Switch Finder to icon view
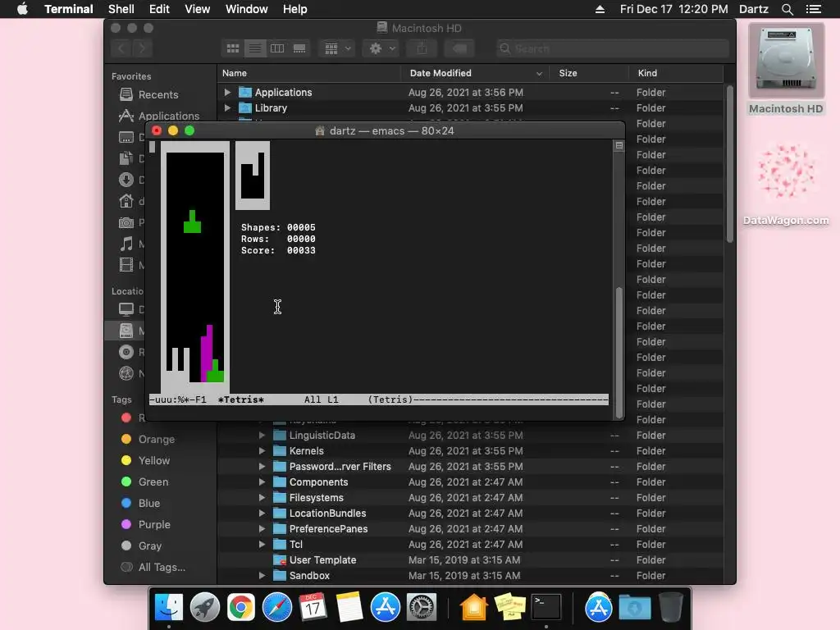 pos(233,48)
